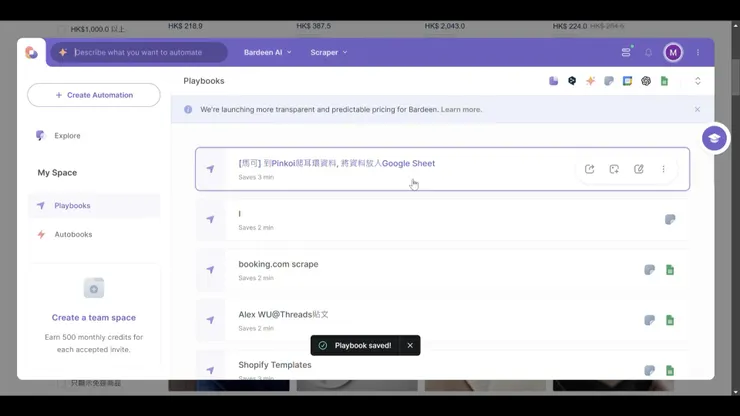Open the M profile avatar

point(673,52)
